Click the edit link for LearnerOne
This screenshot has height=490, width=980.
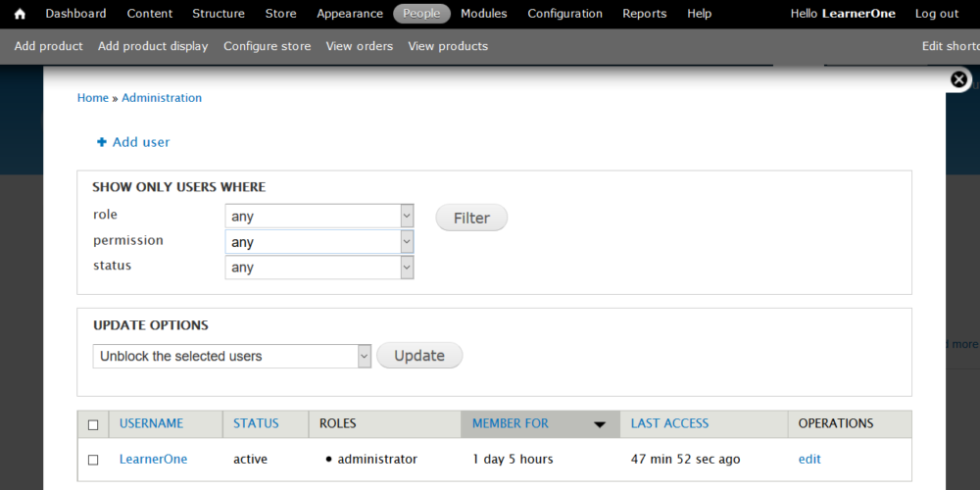(809, 460)
